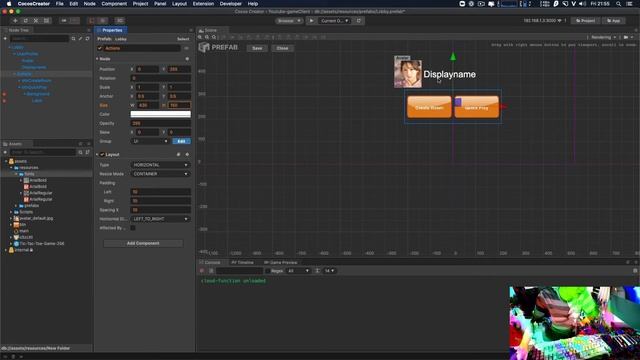This screenshot has width=640, height=360.
Task: Toggle the Affected By Scale checkbox
Action: [x=133, y=228]
